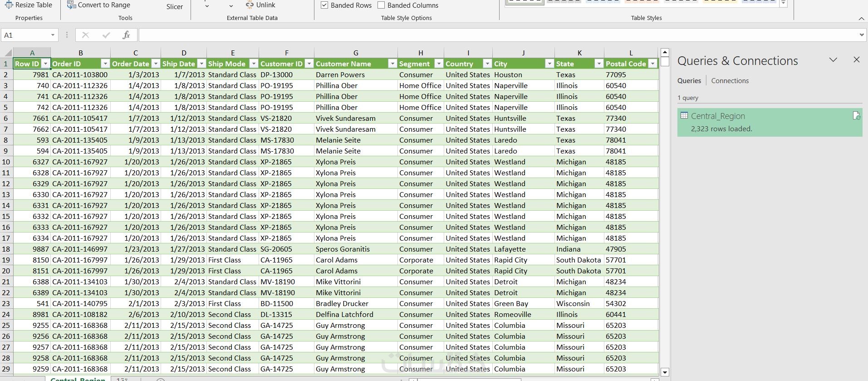Viewport: 868px width, 381px height.
Task: Open the State filter dropdown
Action: pyautogui.click(x=599, y=64)
